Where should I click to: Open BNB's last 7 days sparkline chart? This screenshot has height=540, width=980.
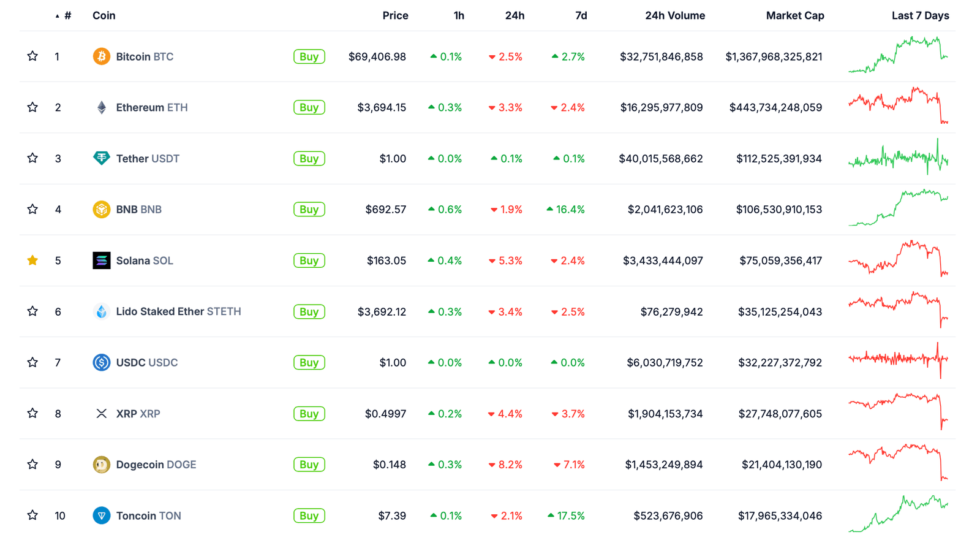898,208
